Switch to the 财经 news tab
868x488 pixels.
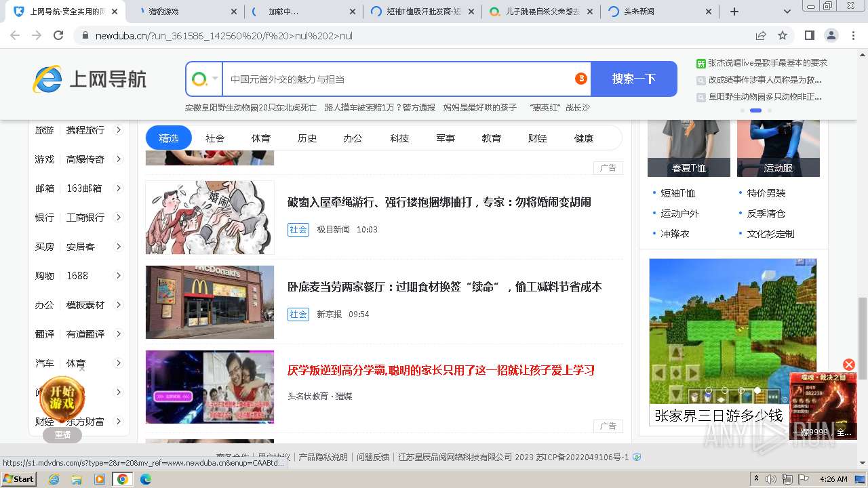click(x=538, y=138)
